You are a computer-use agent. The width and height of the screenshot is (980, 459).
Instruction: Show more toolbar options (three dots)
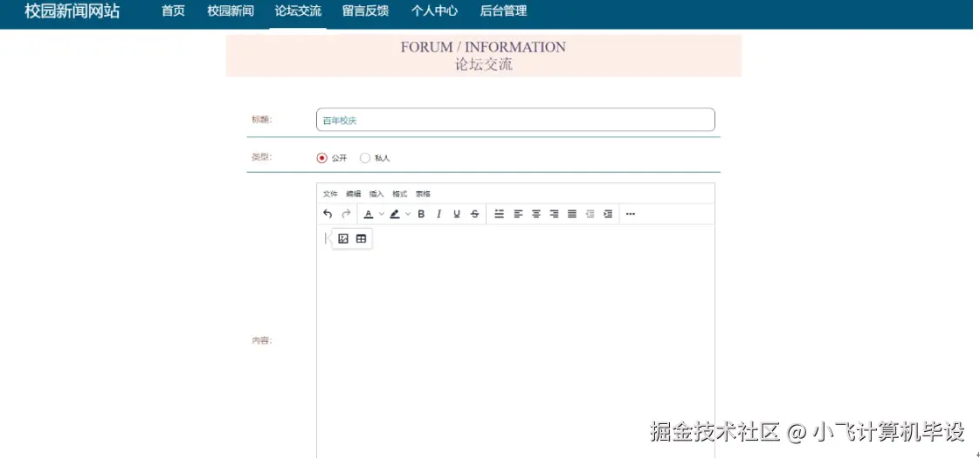[631, 214]
